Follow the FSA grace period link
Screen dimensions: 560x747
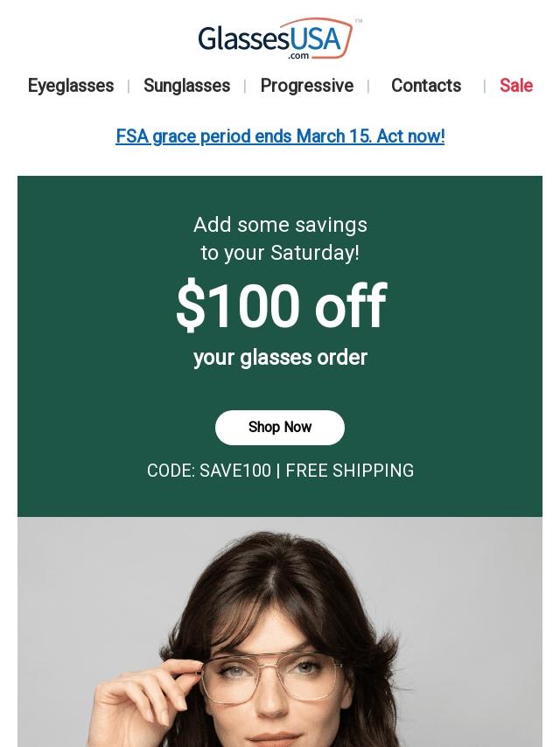coord(280,136)
